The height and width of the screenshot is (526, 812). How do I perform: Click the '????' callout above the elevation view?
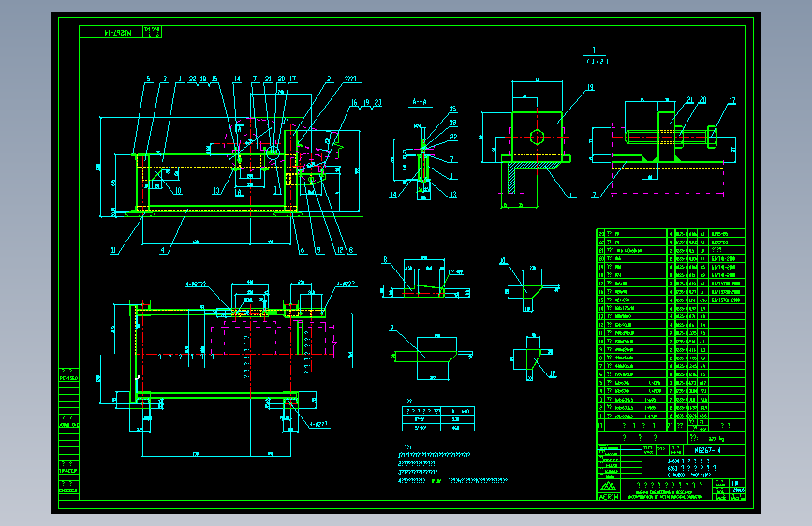click(350, 80)
